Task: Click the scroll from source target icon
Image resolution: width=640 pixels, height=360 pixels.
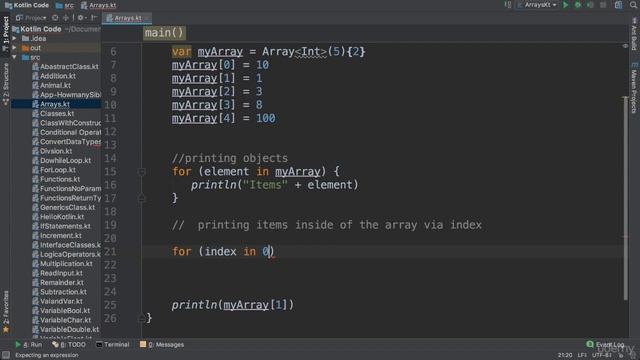Action: pyautogui.click(x=55, y=18)
